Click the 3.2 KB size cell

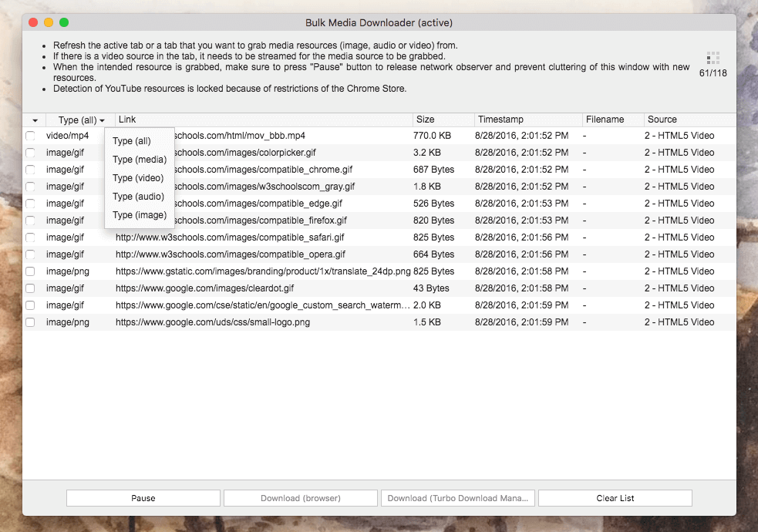(427, 153)
